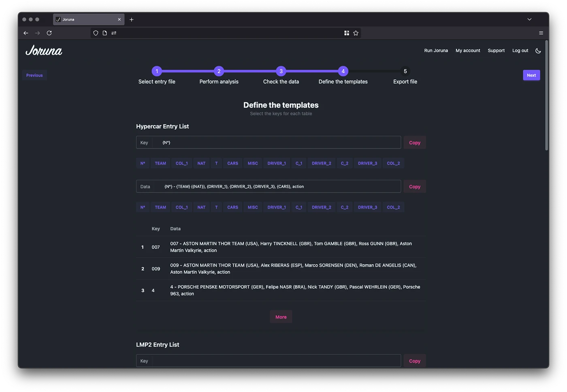Open the tracking protection shield panel
The width and height of the screenshot is (567, 392).
click(x=96, y=33)
